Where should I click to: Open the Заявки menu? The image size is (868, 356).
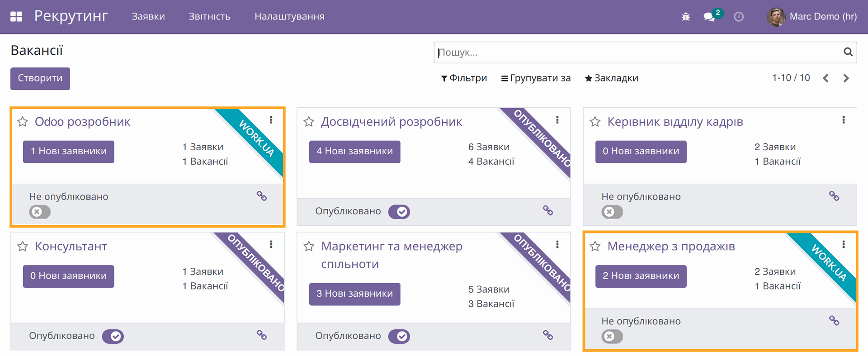click(148, 17)
